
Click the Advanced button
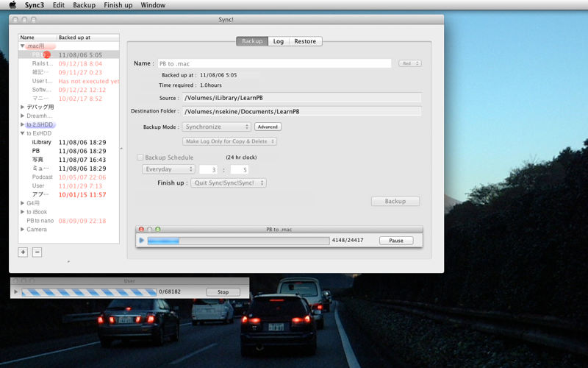point(268,127)
